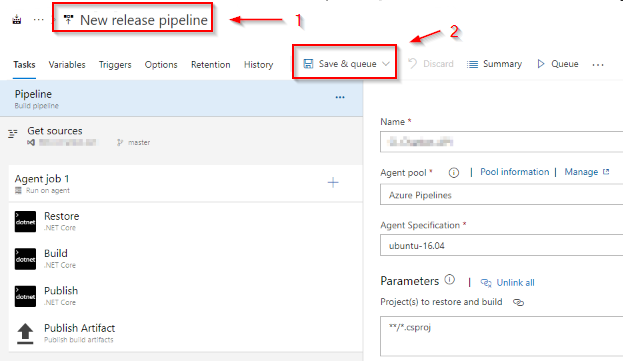Switch to the Variables tab
Screen dimensions: 623x361
(x=67, y=65)
